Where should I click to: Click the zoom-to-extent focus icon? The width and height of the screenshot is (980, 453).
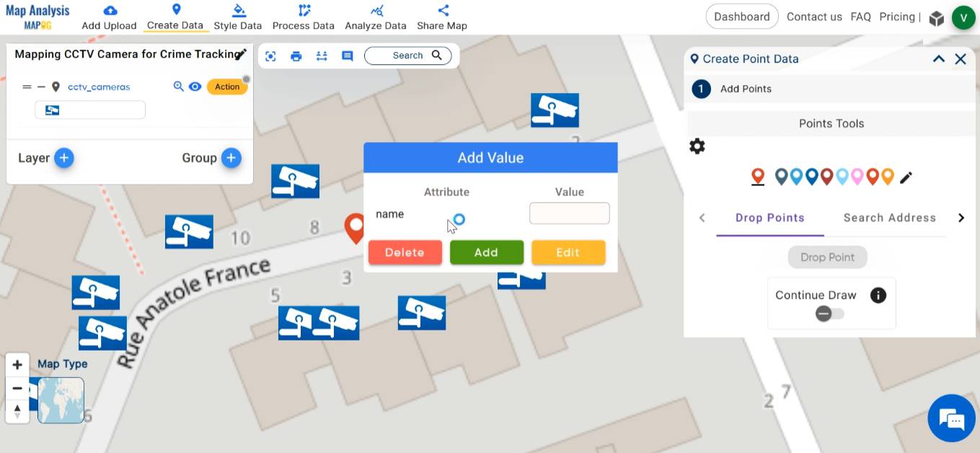[x=270, y=56]
